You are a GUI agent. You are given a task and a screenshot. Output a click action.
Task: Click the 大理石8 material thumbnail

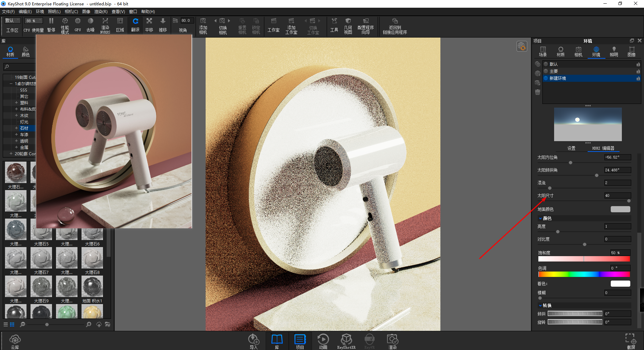click(x=92, y=258)
